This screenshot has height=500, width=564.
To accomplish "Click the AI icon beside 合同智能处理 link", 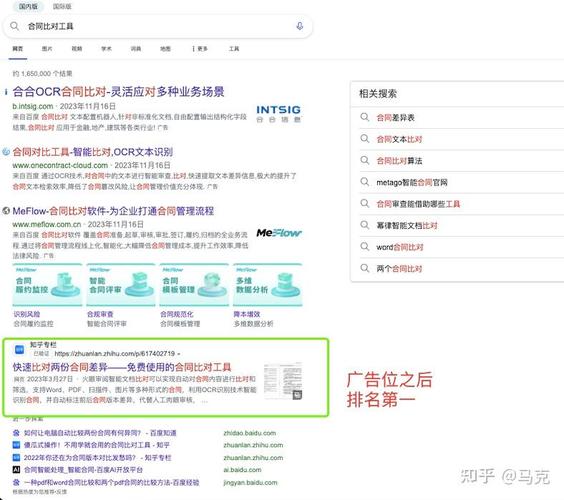I will (x=16, y=470).
